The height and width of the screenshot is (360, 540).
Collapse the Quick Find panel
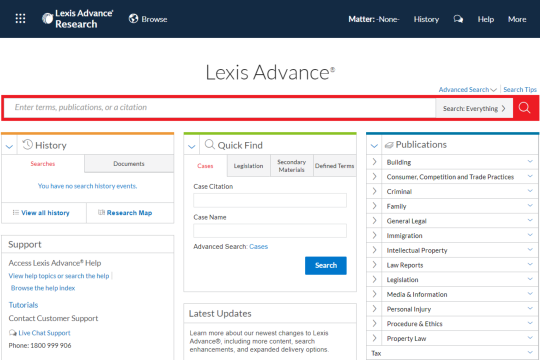click(192, 147)
